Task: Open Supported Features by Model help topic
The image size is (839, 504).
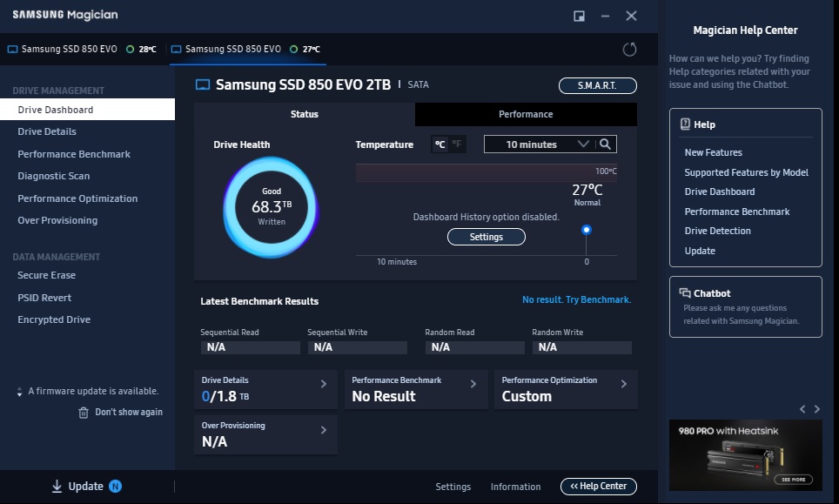Action: 747,172
